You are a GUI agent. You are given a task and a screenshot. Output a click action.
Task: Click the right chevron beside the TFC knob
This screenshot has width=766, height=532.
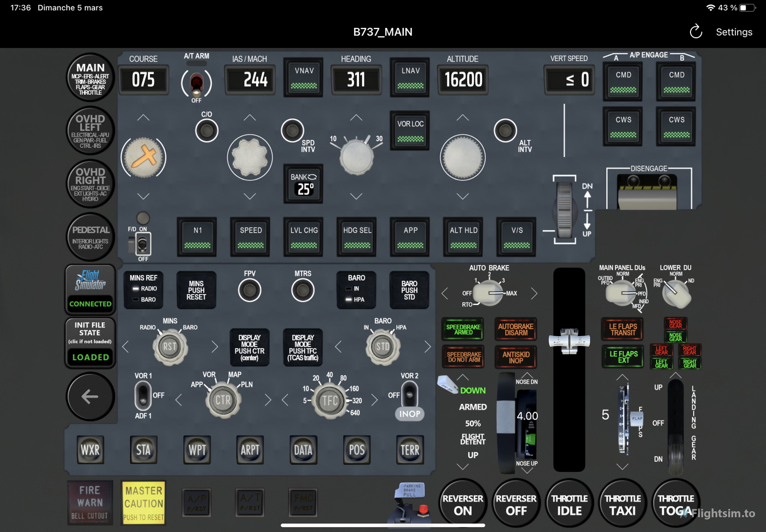tap(375, 400)
